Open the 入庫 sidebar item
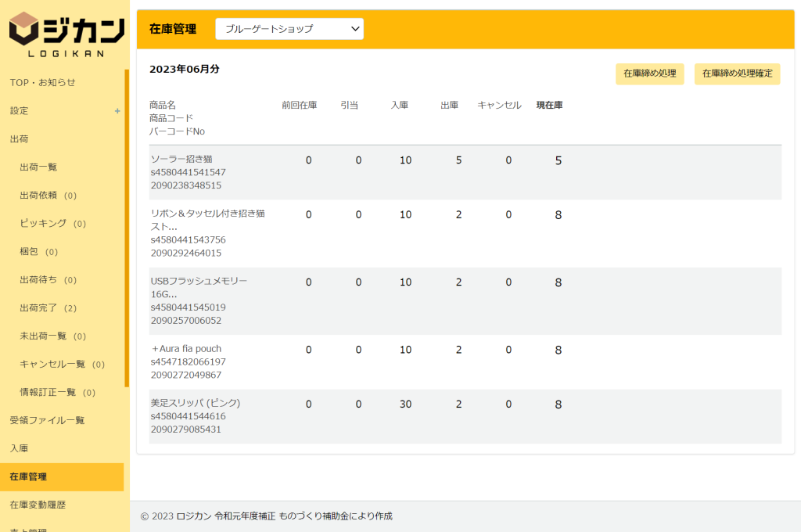801x532 pixels. [x=19, y=448]
